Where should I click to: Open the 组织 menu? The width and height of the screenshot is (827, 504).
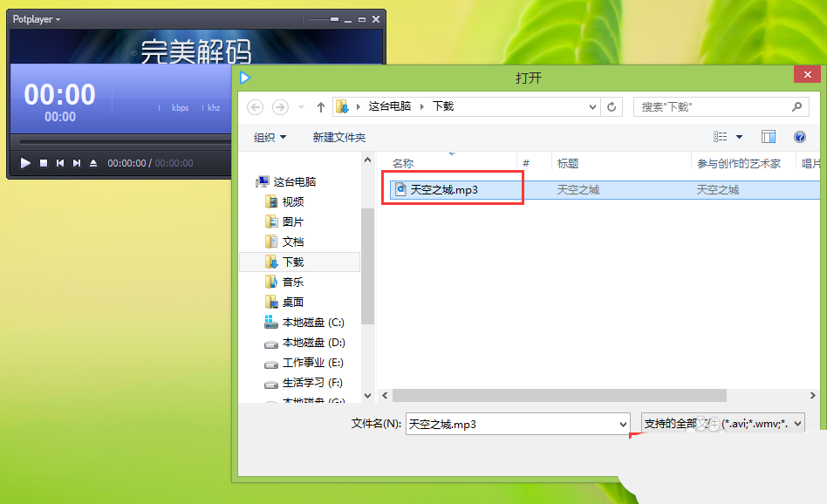[270, 138]
